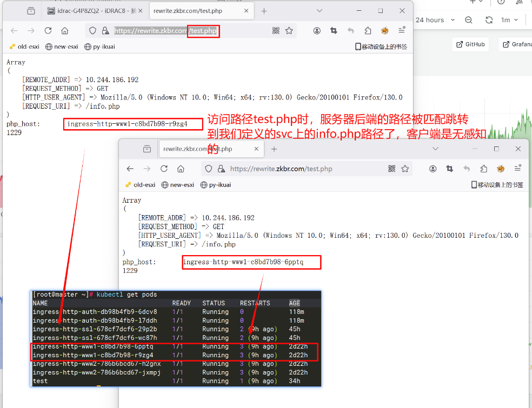Image resolution: width=532 pixels, height=408 pixels.
Task: Click forward arrow in upper Firefox window
Action: click(x=31, y=31)
